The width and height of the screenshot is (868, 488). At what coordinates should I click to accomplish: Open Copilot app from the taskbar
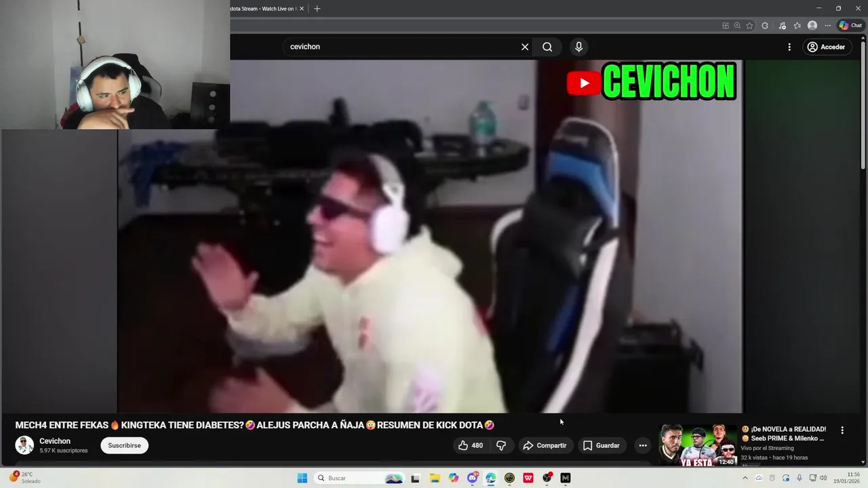(453, 478)
